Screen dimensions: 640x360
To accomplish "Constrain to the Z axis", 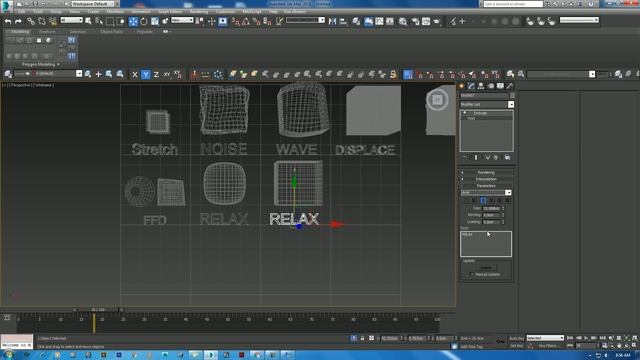I will pyautogui.click(x=156, y=74).
